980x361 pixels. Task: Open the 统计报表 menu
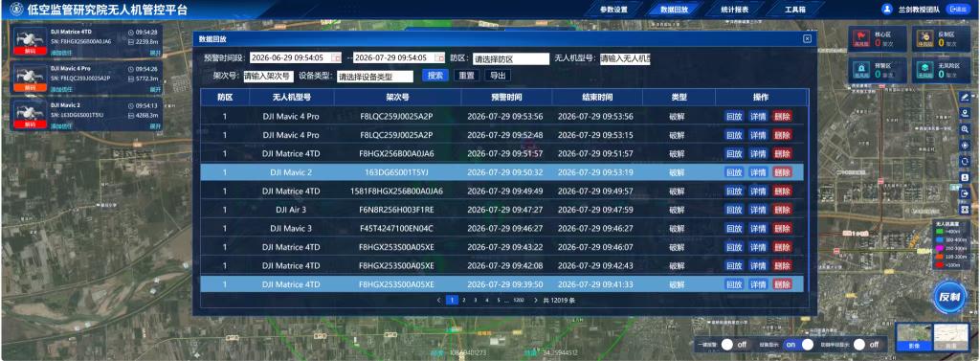click(x=734, y=10)
